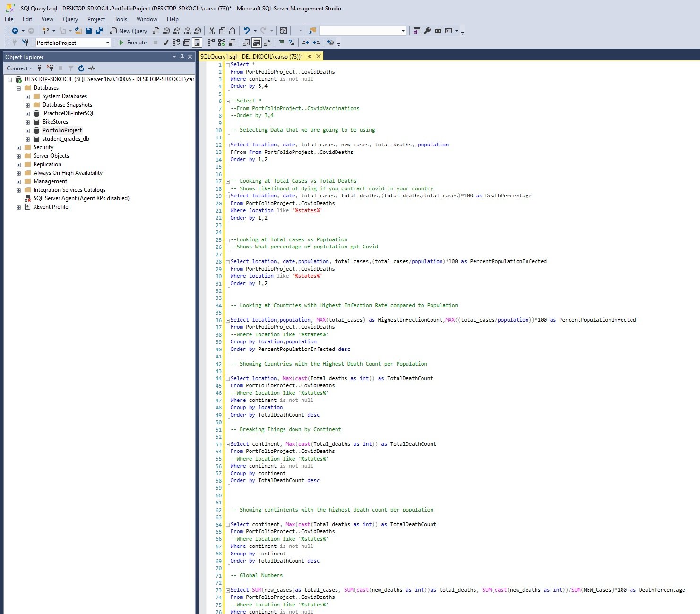Expand the Security folder node

pyautogui.click(x=18, y=147)
